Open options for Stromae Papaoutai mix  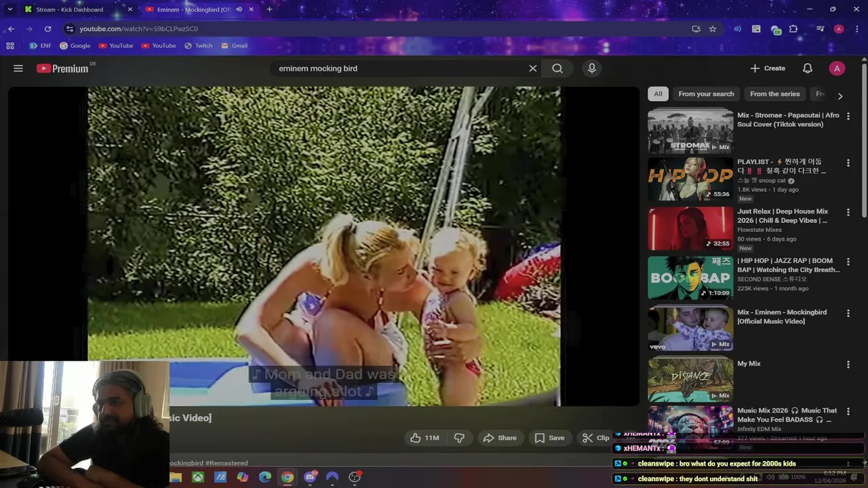tap(848, 117)
